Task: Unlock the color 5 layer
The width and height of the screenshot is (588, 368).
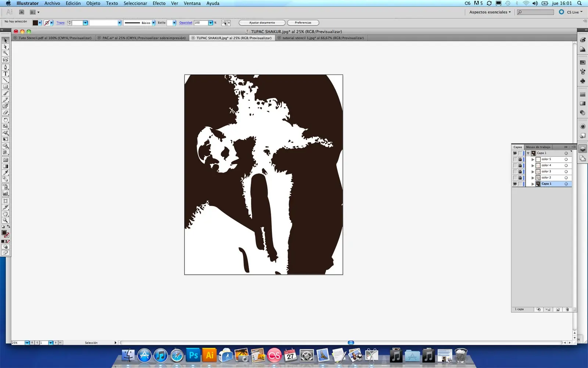Action: pos(520,159)
